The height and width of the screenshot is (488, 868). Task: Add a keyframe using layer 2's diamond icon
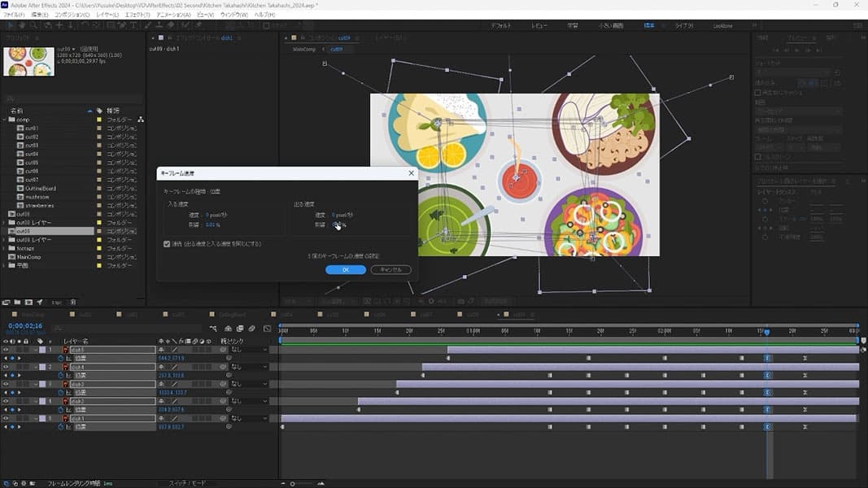pyautogui.click(x=12, y=375)
